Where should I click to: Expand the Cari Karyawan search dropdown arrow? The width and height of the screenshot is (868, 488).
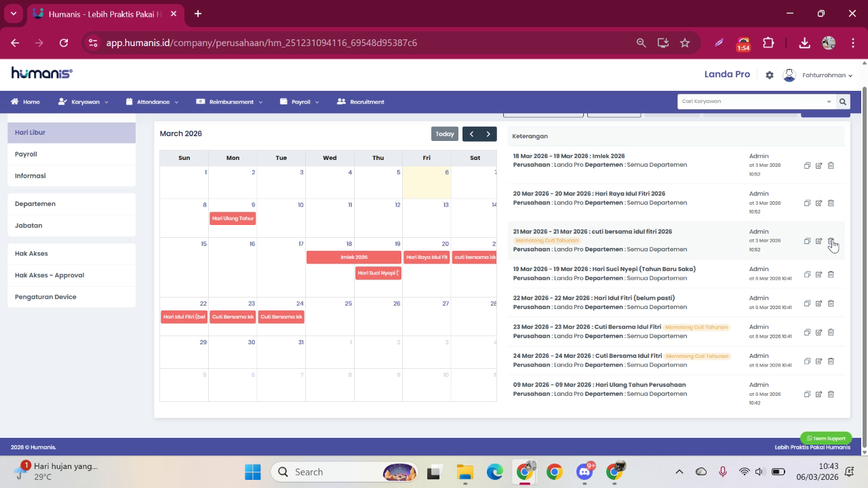pos(829,102)
